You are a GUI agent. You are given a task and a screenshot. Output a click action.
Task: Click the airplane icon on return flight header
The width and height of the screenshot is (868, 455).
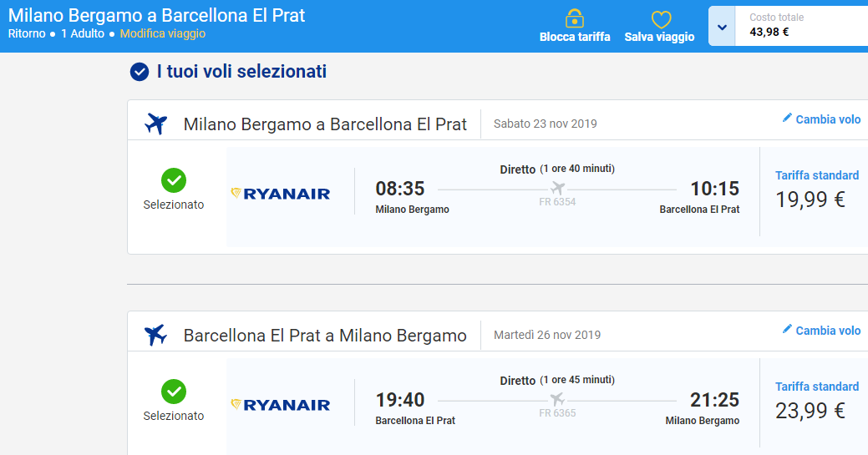pos(156,336)
